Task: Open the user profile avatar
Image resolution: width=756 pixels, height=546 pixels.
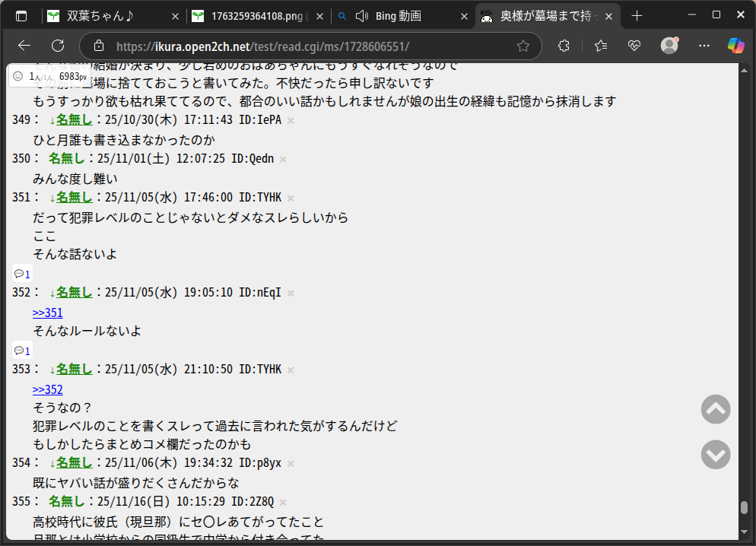Action: pyautogui.click(x=669, y=46)
